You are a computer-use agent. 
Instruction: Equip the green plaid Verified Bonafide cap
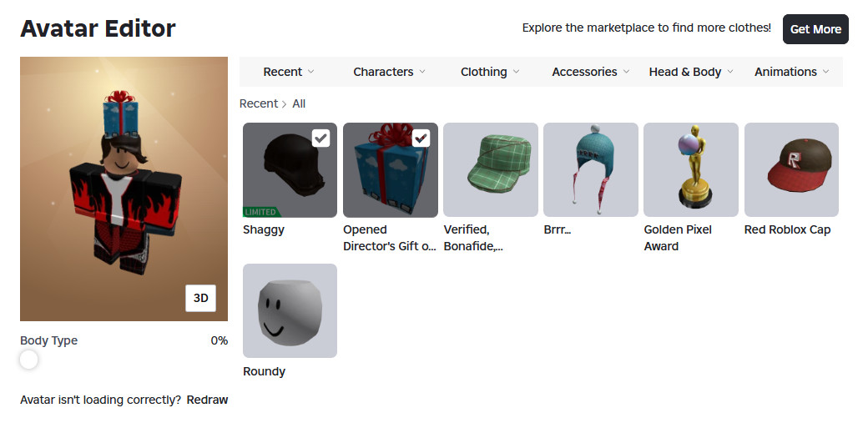coord(491,169)
